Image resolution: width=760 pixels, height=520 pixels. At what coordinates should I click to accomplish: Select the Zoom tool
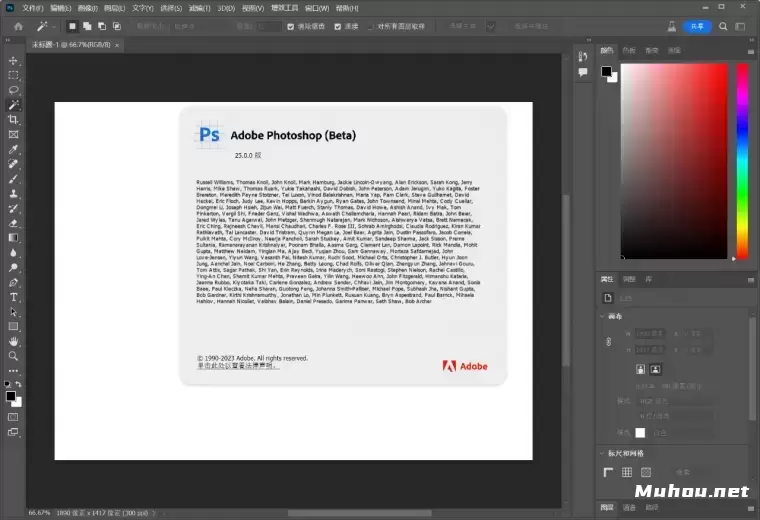(x=13, y=356)
